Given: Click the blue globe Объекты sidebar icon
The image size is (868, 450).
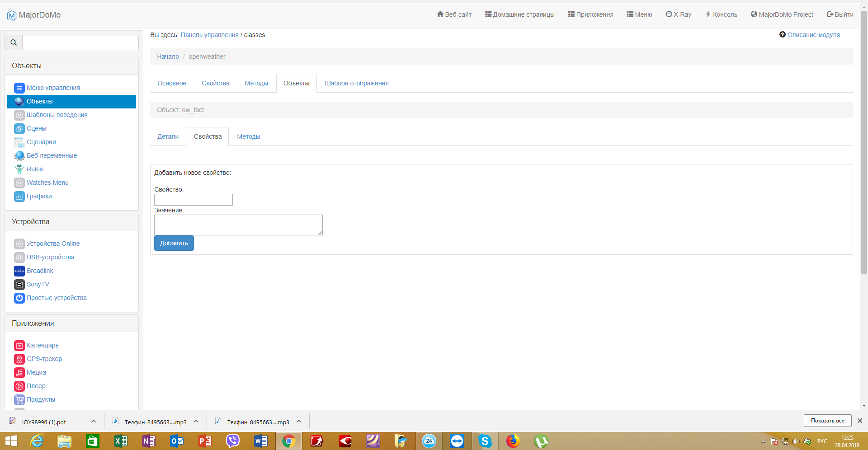Looking at the screenshot, I should tap(19, 102).
